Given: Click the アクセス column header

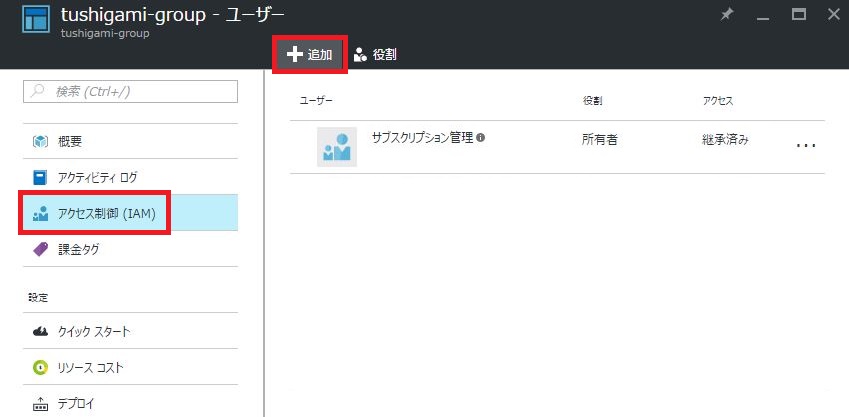Looking at the screenshot, I should coord(718,101).
